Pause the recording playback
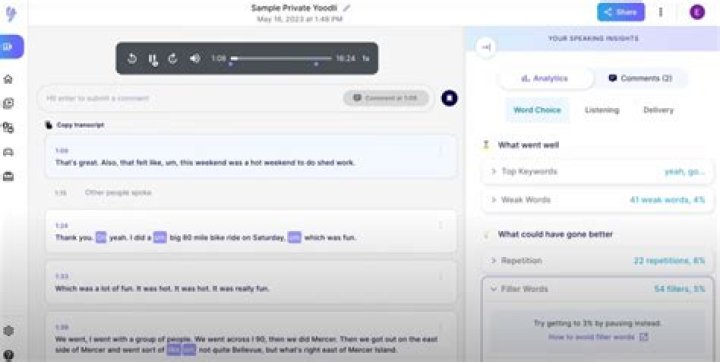Image resolution: width=720 pixels, height=362 pixels. (152, 58)
